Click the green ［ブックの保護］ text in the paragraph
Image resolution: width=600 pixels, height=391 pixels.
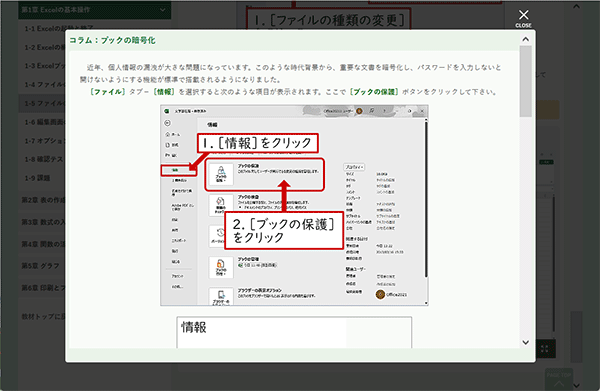(x=374, y=92)
